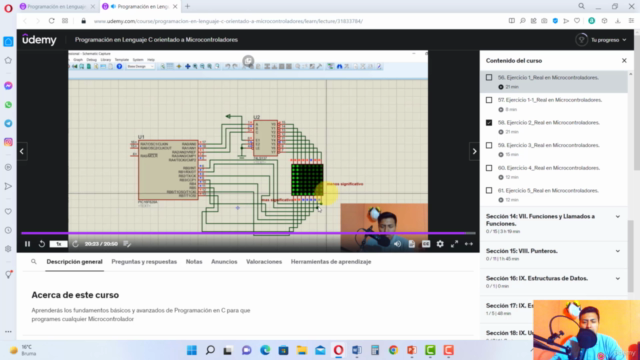Check lecture 60 Ejercicio 4_Real checkbox

point(489,168)
